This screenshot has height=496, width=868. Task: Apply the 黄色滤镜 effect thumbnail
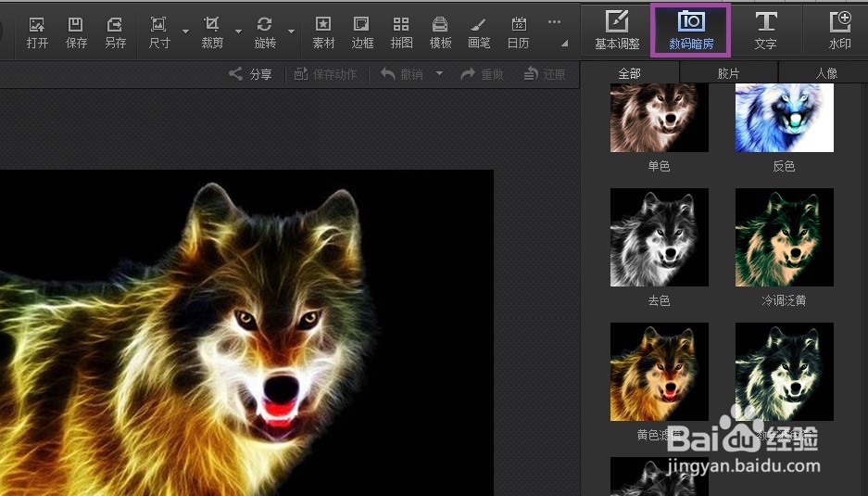tap(660, 372)
